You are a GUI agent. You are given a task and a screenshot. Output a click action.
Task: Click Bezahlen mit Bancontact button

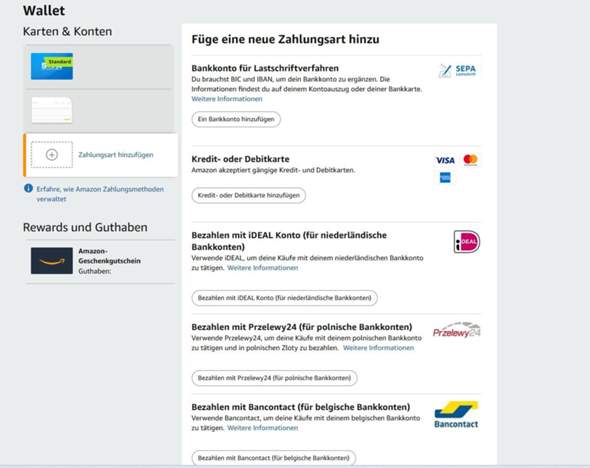tap(274, 458)
